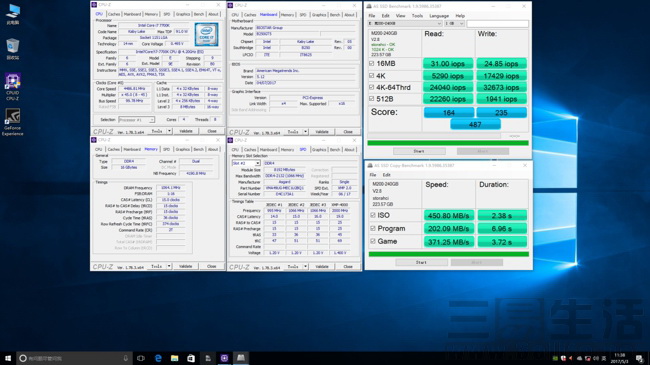Viewport: 650px width, 365px height.
Task: Switch to Graphics tab in the Memory CPU-Z window
Action: click(x=182, y=149)
